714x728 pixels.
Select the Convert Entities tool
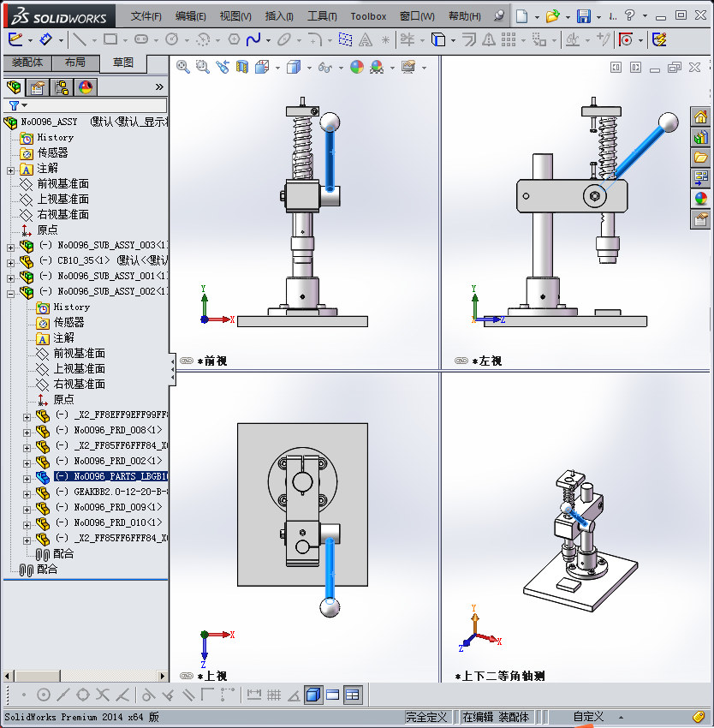point(438,40)
